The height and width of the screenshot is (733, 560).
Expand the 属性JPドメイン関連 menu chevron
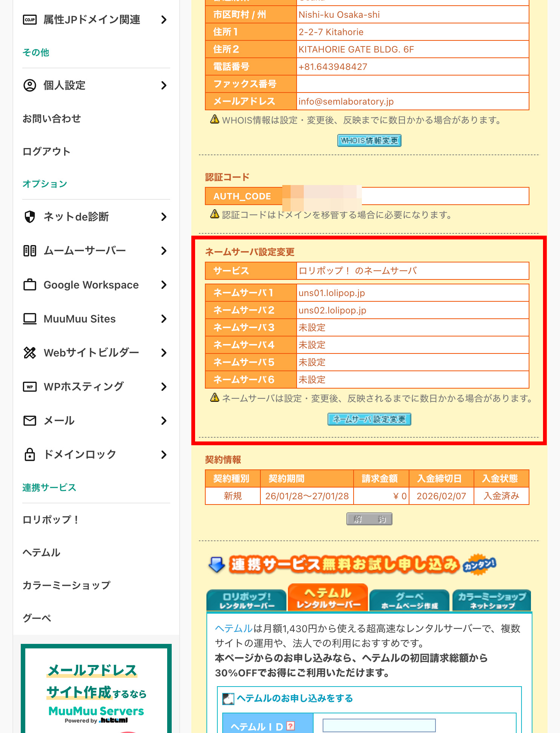163,20
